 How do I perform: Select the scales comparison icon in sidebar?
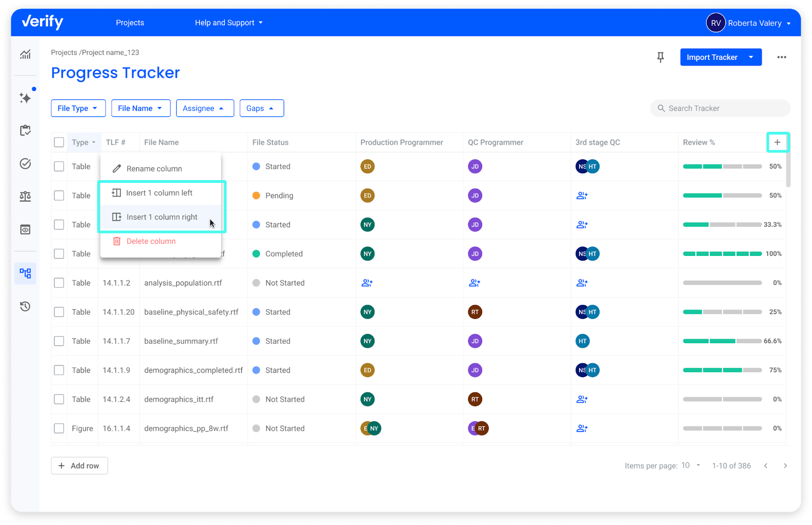[25, 196]
